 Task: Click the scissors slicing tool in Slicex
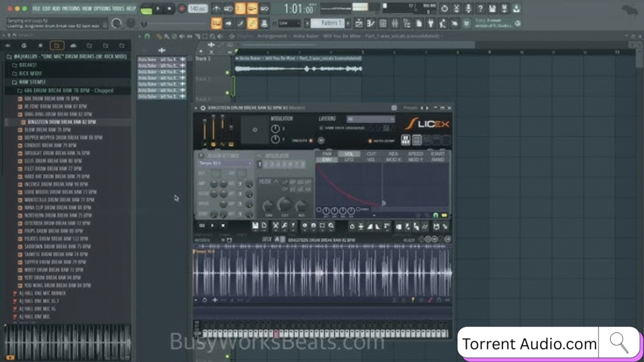click(x=285, y=226)
